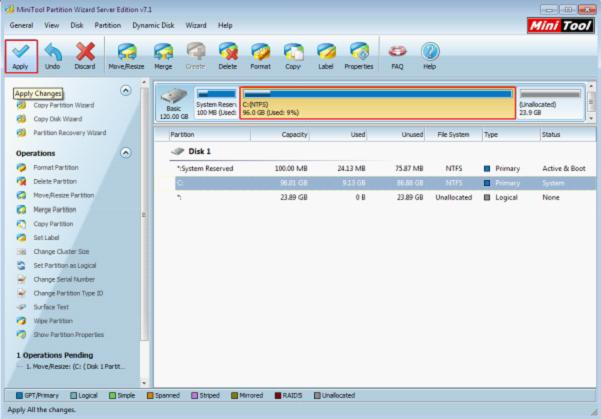Select Move/Resize Partition in sidebar
601x419 pixels.
click(55, 195)
